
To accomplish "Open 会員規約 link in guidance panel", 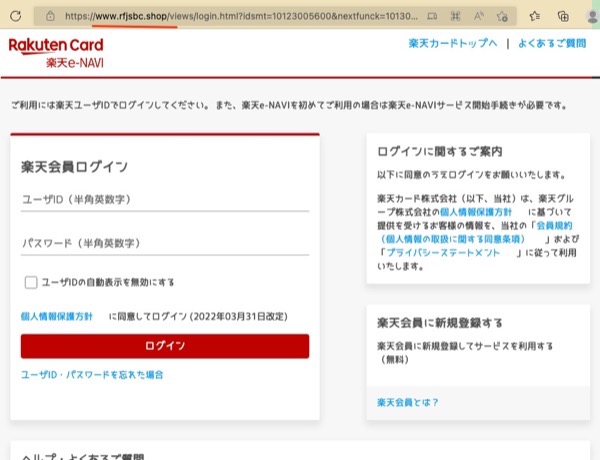I will [554, 225].
